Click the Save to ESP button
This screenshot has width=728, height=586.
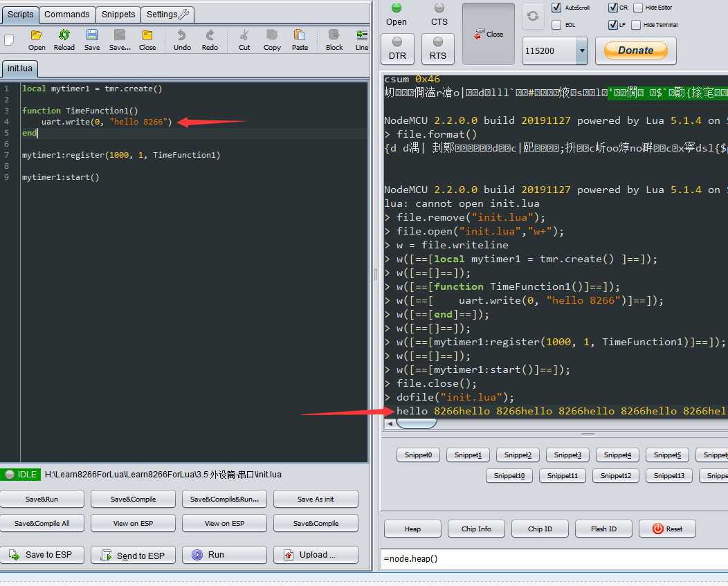point(42,555)
